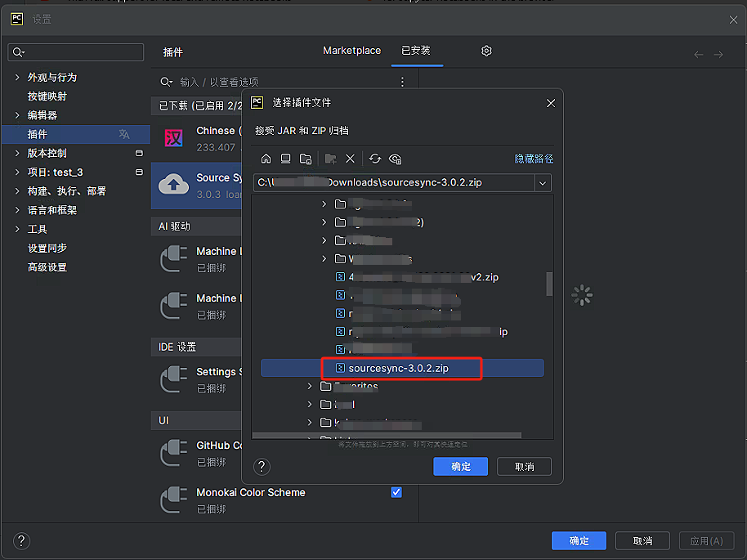Open 高级设置 settings page

click(x=47, y=267)
